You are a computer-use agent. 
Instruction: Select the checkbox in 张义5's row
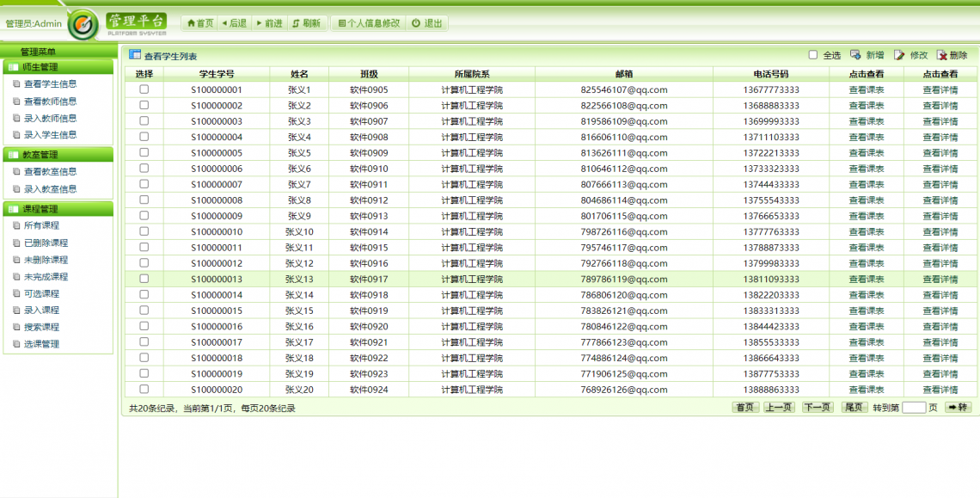[x=144, y=152]
